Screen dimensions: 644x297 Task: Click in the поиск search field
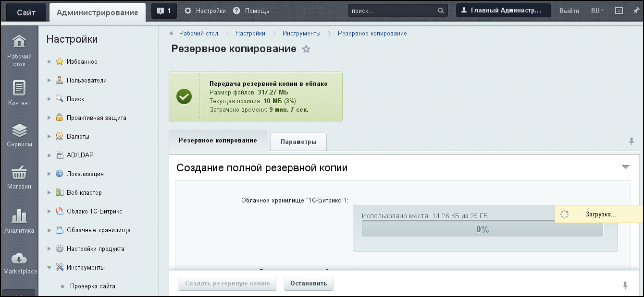point(392,11)
